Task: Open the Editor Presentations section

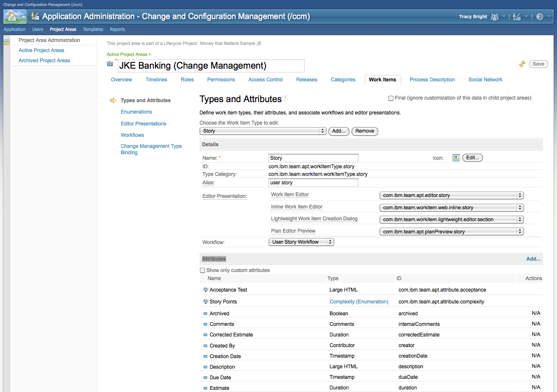Action: (144, 124)
